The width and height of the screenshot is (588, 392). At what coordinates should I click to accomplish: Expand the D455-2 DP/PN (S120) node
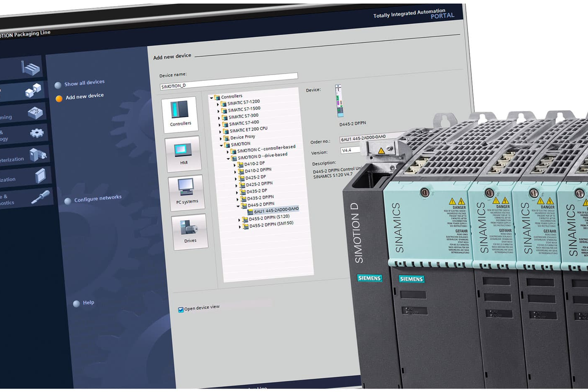click(239, 220)
